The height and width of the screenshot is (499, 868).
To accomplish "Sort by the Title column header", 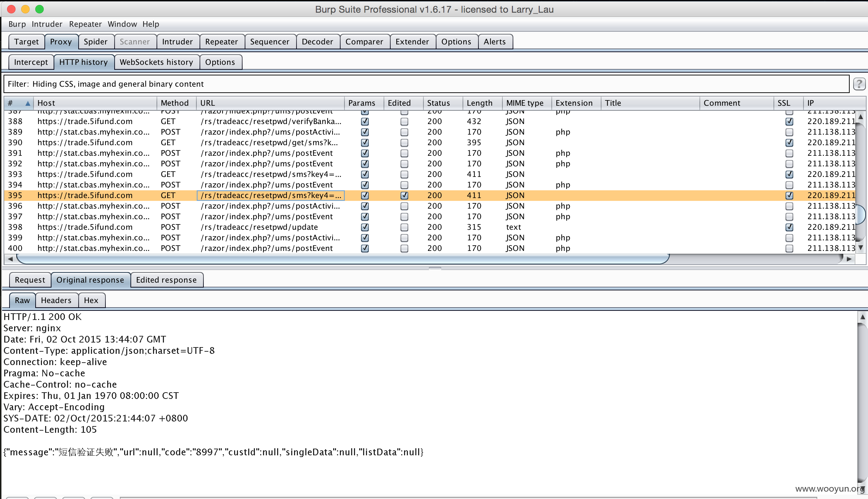I will click(650, 103).
